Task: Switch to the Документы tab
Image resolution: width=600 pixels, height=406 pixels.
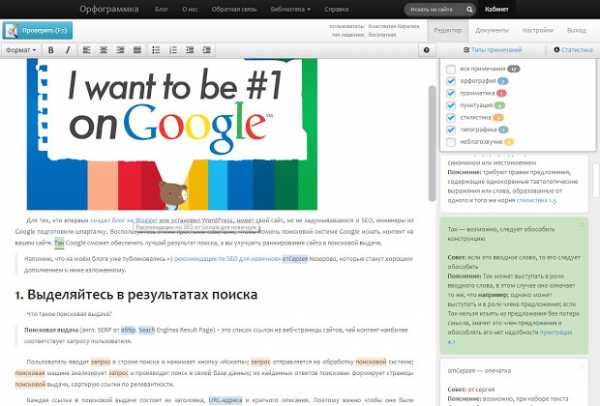Action: 491,32
